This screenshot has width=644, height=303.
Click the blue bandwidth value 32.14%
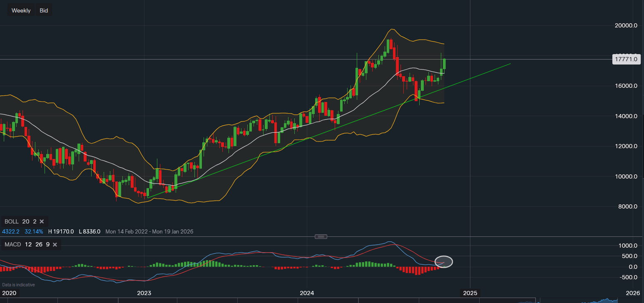point(34,231)
